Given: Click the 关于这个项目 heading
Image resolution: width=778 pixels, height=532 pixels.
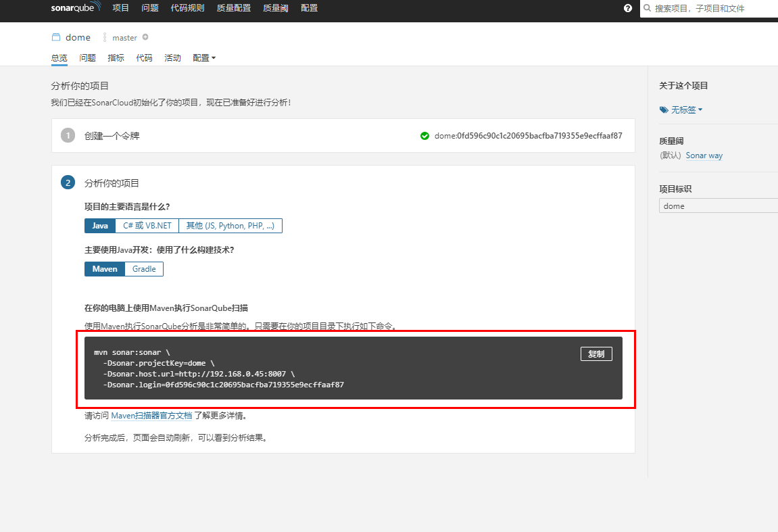Looking at the screenshot, I should coord(683,85).
